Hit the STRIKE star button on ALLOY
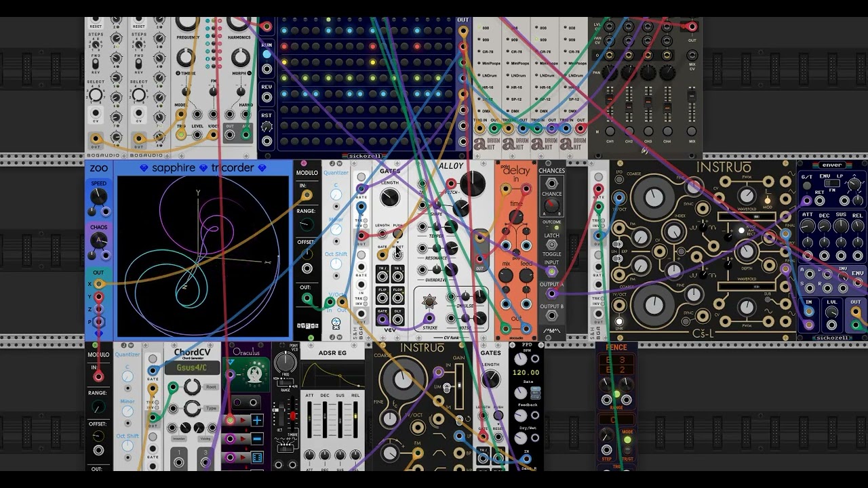 [429, 302]
